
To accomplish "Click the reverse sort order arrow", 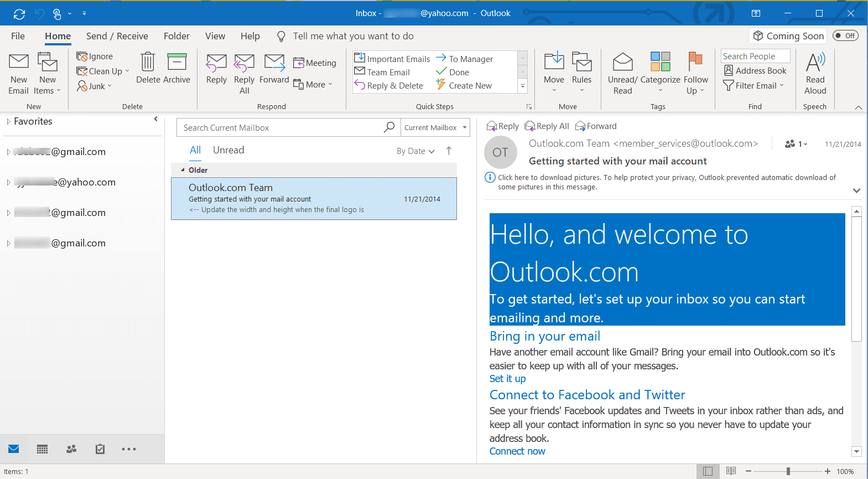I will pyautogui.click(x=449, y=151).
